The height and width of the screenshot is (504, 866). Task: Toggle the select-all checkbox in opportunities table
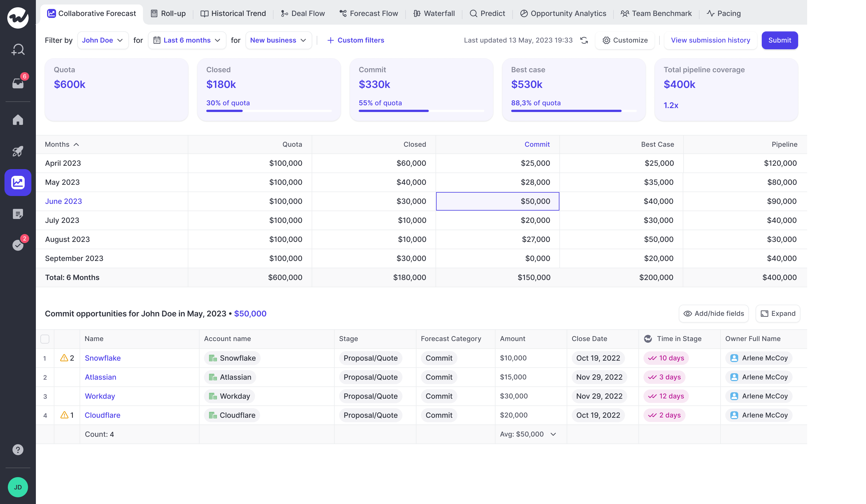click(45, 339)
